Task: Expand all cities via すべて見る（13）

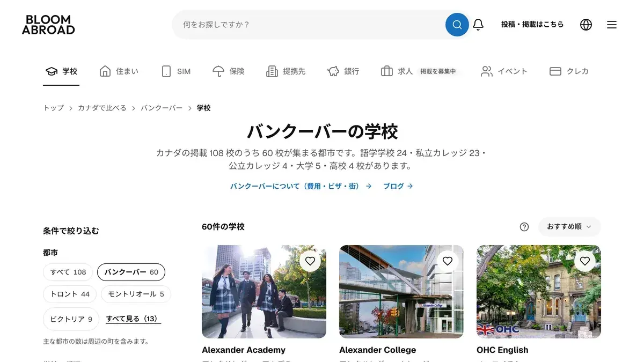Action: [x=133, y=319]
